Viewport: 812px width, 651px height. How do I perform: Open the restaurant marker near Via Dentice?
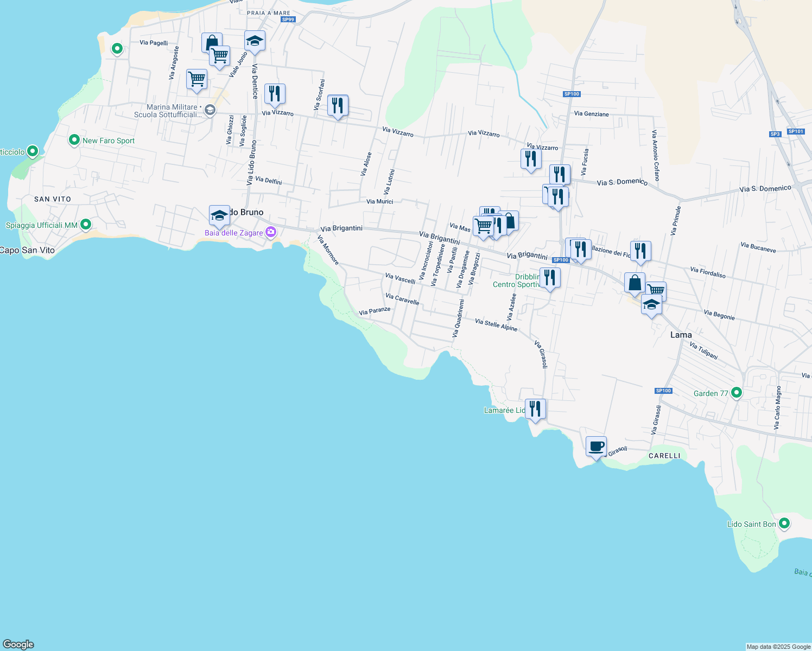coord(275,94)
